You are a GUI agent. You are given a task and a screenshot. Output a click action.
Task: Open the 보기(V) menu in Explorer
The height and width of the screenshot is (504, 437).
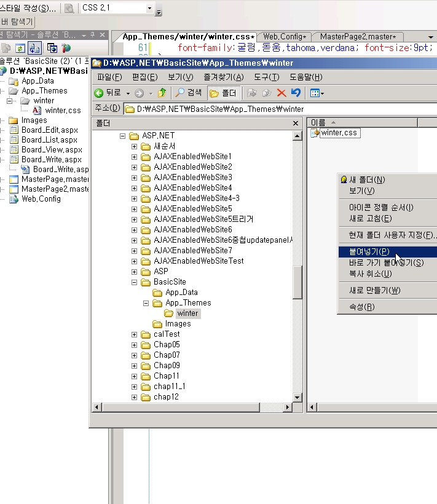[181, 77]
